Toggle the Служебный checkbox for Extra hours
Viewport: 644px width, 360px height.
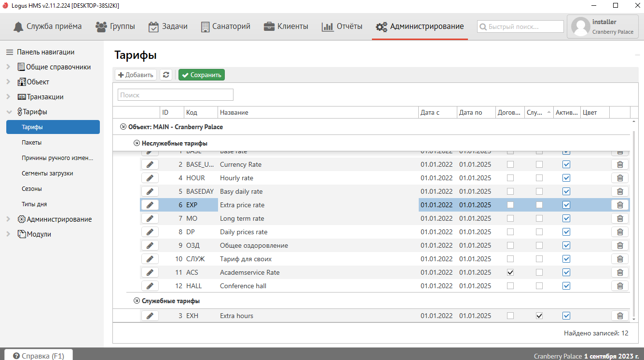pyautogui.click(x=539, y=316)
